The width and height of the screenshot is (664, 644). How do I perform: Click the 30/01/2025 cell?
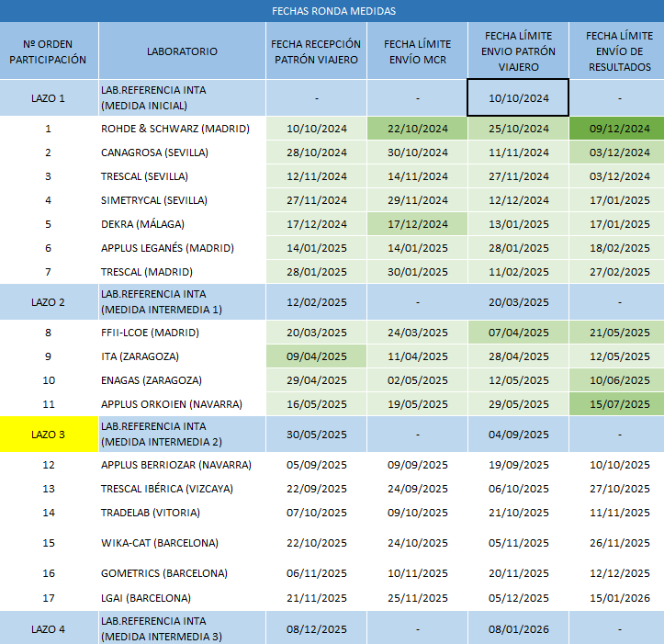coord(418,272)
